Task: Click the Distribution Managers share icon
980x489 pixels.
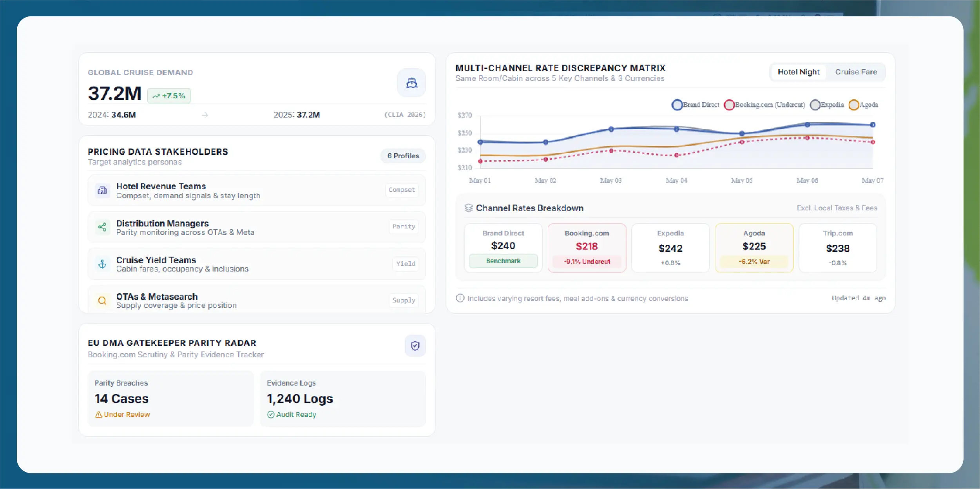Action: tap(102, 227)
